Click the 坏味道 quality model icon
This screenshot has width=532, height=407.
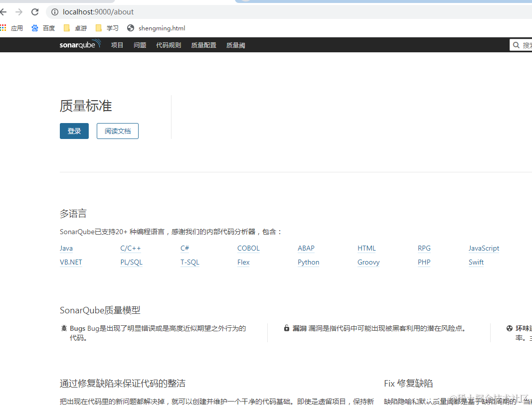510,328
